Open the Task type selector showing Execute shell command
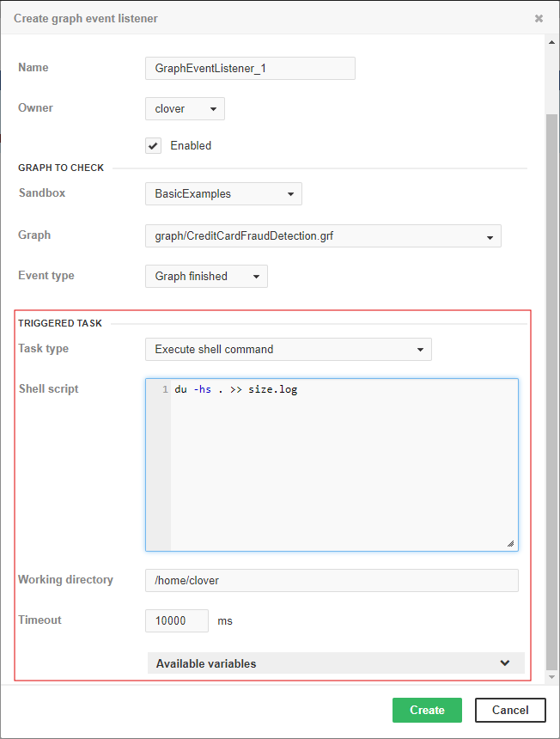This screenshot has width=560, height=739. 288,349
